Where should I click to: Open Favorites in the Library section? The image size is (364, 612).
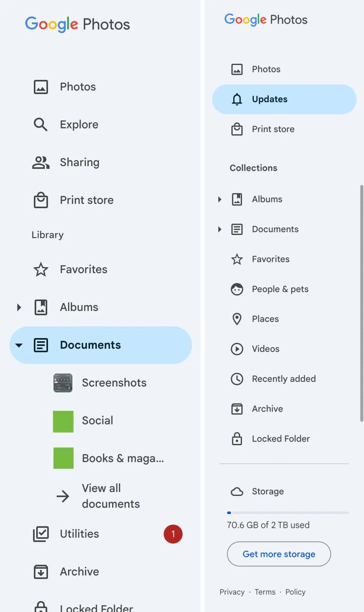(x=83, y=269)
